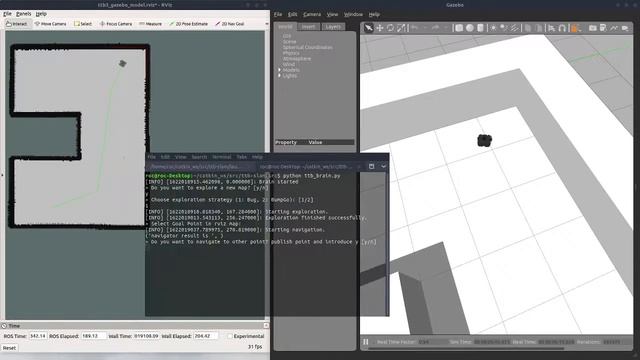
Task: Close the RViz Time panel
Action: tap(266, 326)
